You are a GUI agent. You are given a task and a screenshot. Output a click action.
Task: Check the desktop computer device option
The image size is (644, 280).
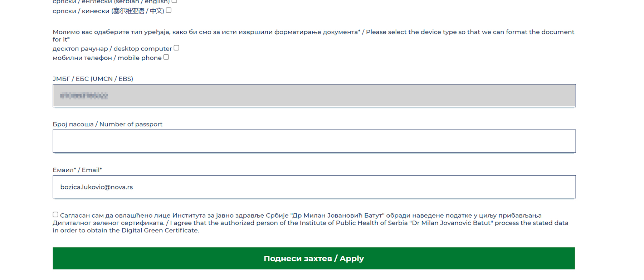176,48
